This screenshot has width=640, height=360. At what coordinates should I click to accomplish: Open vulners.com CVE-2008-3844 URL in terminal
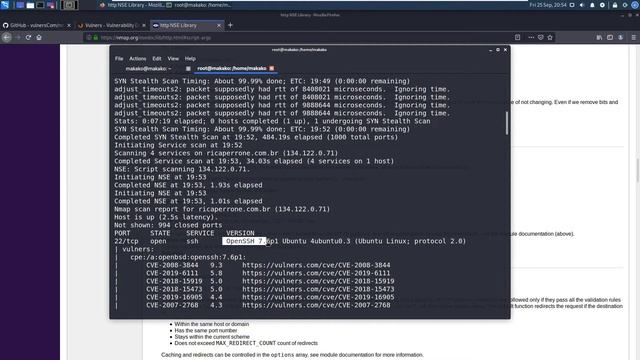coord(316,265)
